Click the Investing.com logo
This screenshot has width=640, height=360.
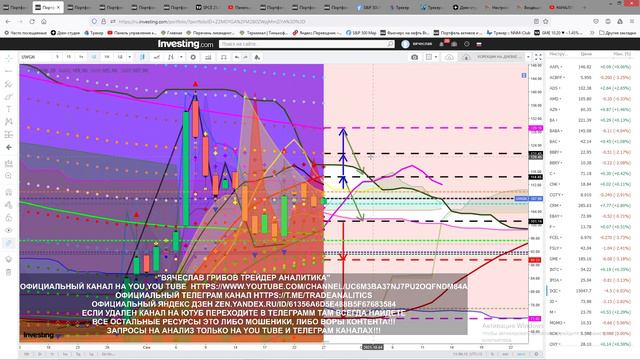[185, 44]
